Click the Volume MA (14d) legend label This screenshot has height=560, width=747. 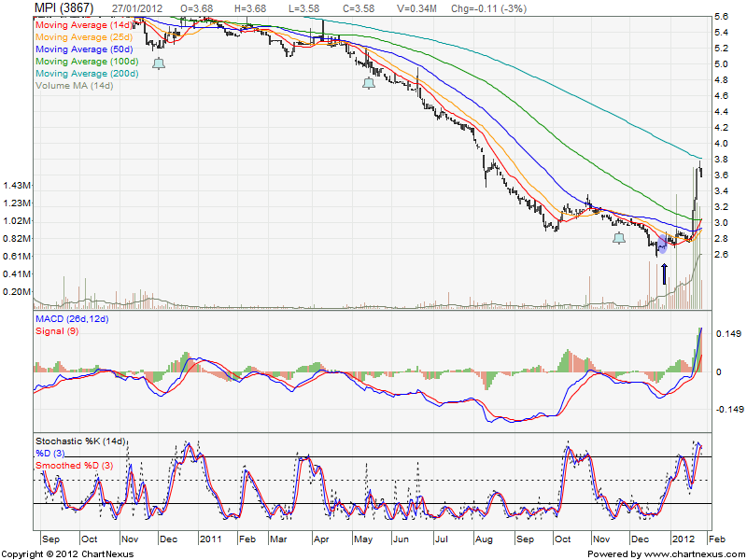[x=74, y=85]
